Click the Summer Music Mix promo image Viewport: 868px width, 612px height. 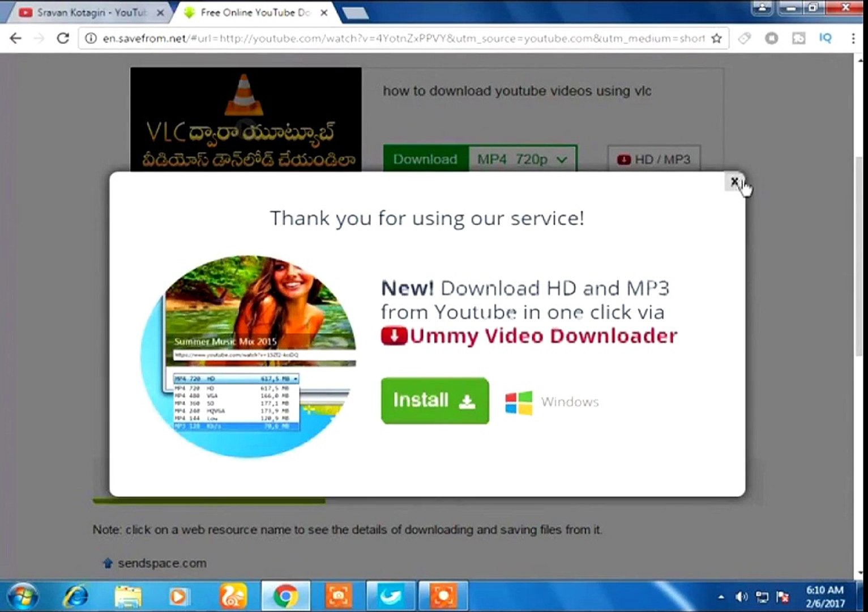point(248,356)
